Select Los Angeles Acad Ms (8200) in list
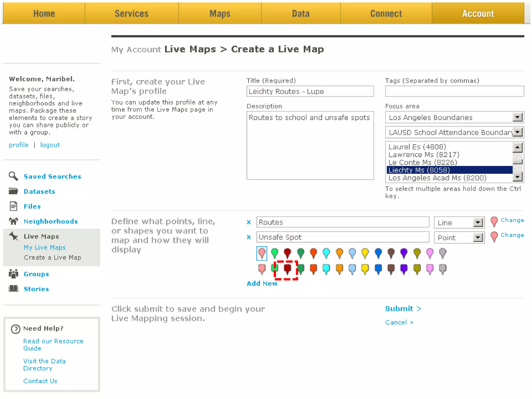Viewport: 532px width, 399px height. pos(449,178)
